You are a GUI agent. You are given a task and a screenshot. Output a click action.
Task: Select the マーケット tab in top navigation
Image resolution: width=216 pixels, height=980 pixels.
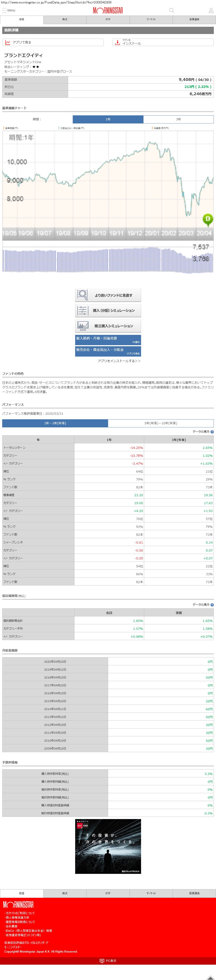click(x=151, y=19)
